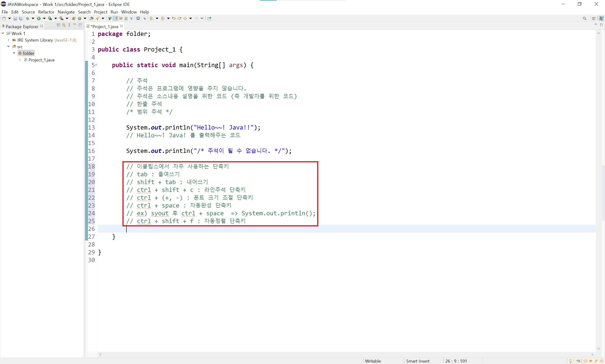Viewport: 605px width, 364px height.
Task: Toggle Show Whitespace Characters pilcrow button
Action: 131,18
